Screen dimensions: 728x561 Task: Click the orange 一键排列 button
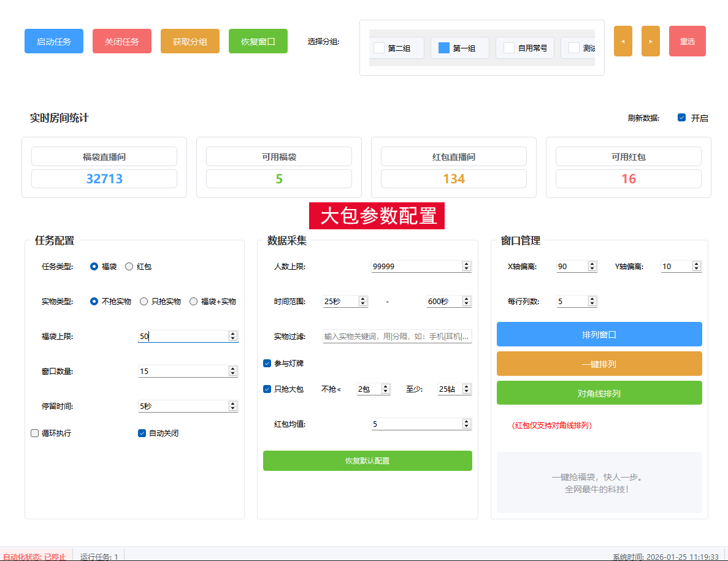pos(599,364)
